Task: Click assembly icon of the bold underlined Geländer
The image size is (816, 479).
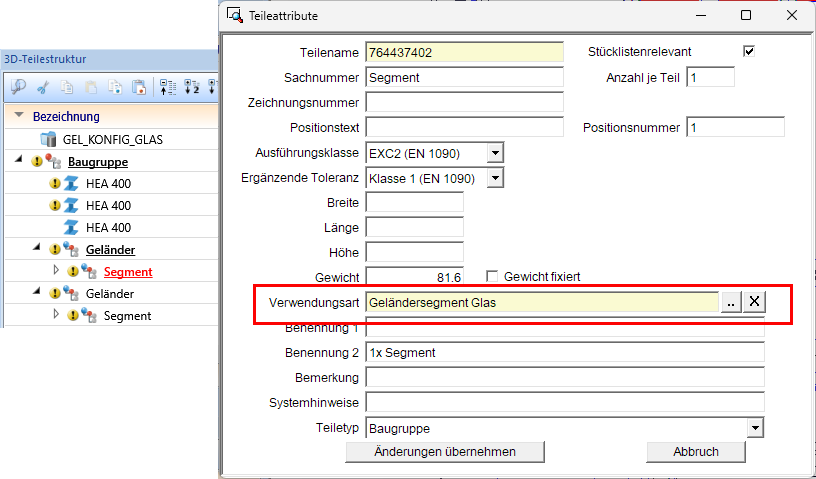Action: pos(71,250)
